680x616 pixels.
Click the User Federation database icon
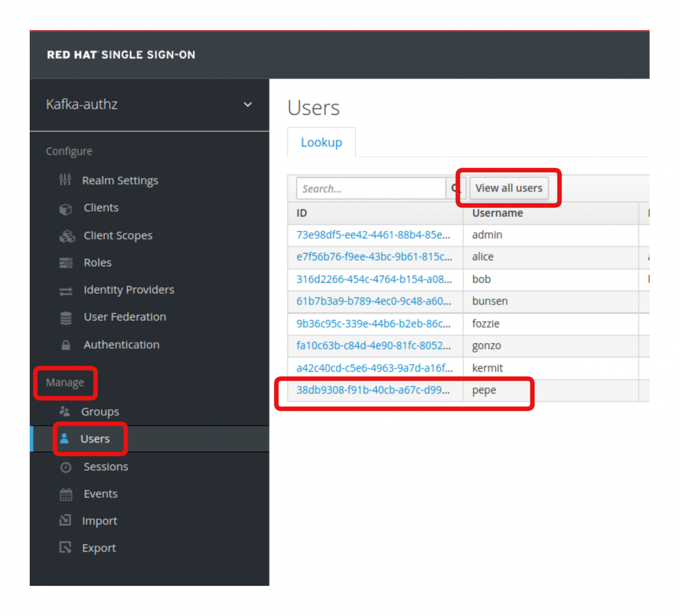pyautogui.click(x=66, y=318)
